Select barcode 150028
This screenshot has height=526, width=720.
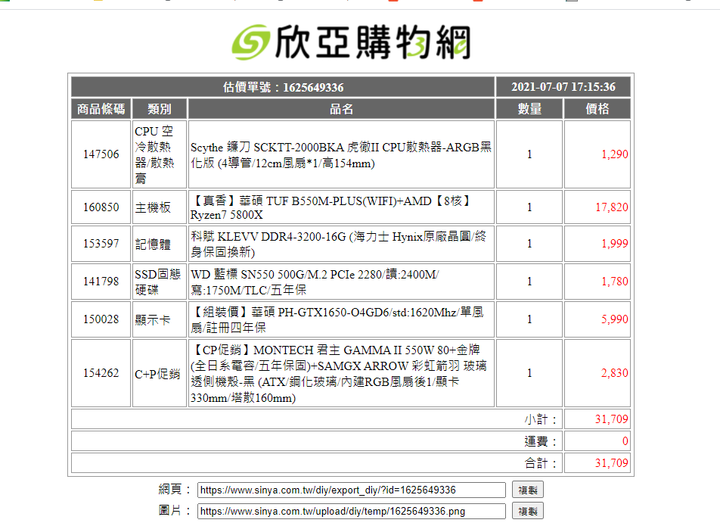101,319
